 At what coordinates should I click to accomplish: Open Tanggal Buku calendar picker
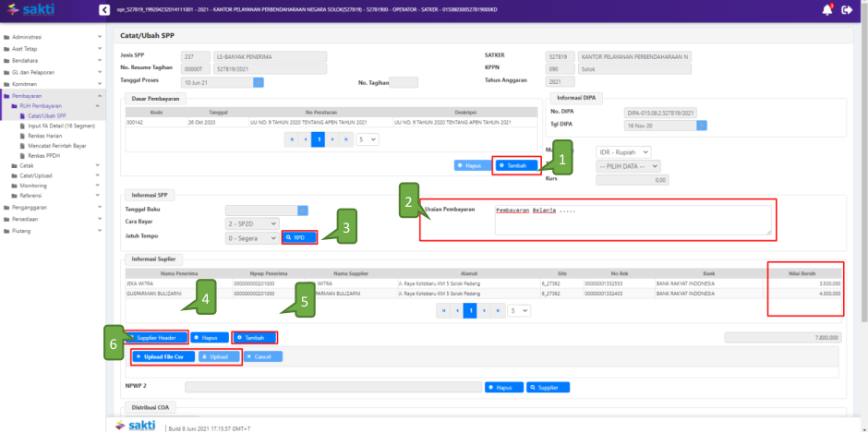coord(302,210)
